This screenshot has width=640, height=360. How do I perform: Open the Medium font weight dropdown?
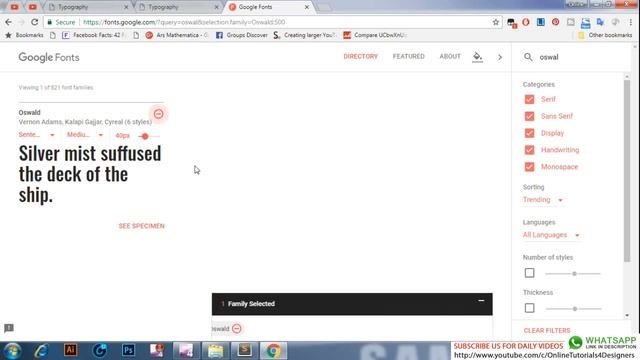[85, 135]
